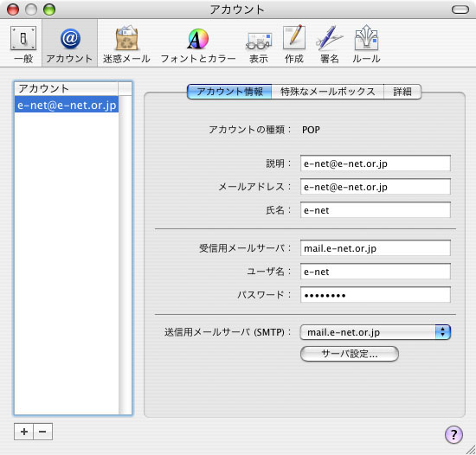Click the 受信用メールサーバ input field
The image size is (476, 455).
pyautogui.click(x=376, y=248)
